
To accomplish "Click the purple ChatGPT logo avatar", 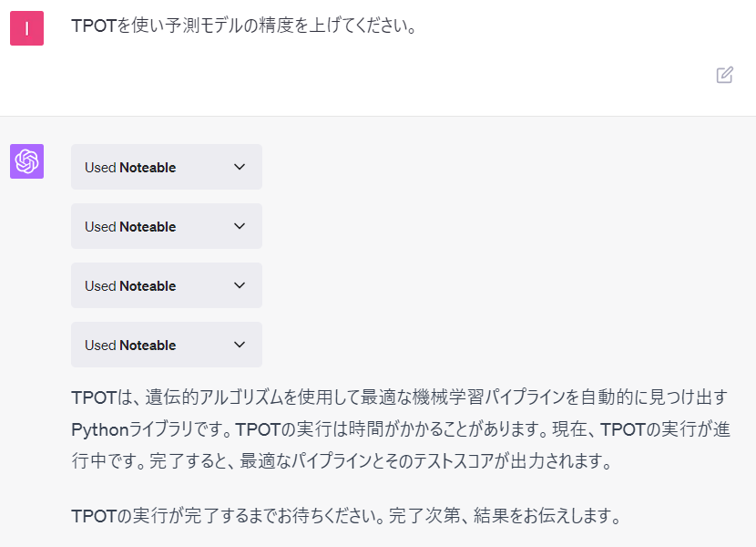I will (26, 161).
